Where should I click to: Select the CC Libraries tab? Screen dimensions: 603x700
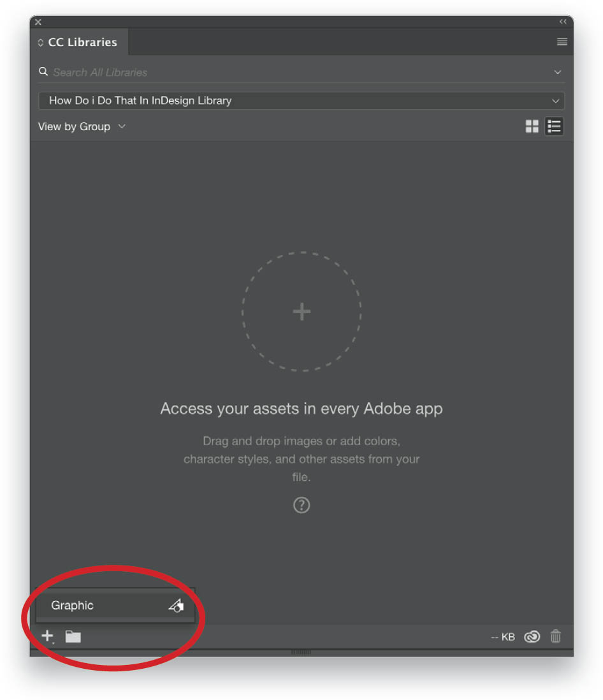click(x=80, y=42)
